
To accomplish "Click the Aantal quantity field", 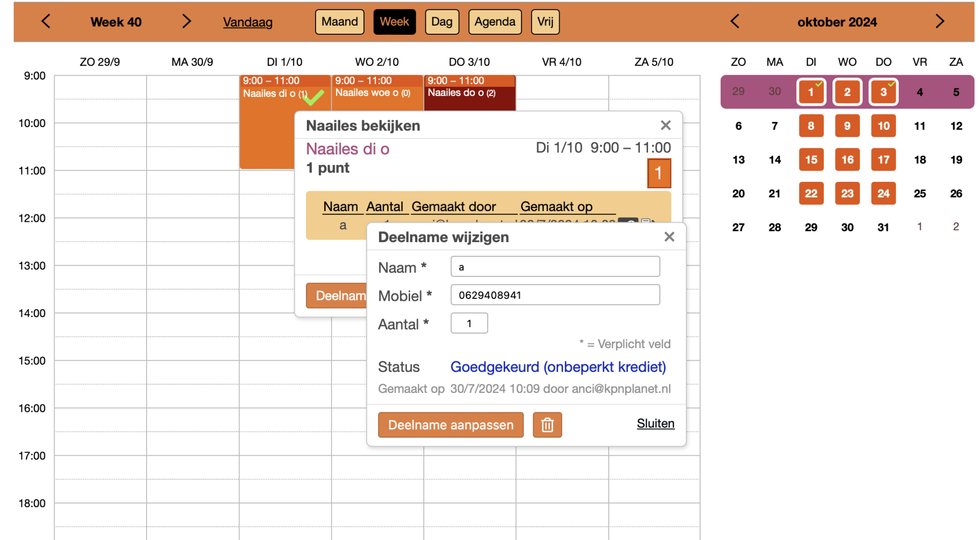I will (x=469, y=323).
